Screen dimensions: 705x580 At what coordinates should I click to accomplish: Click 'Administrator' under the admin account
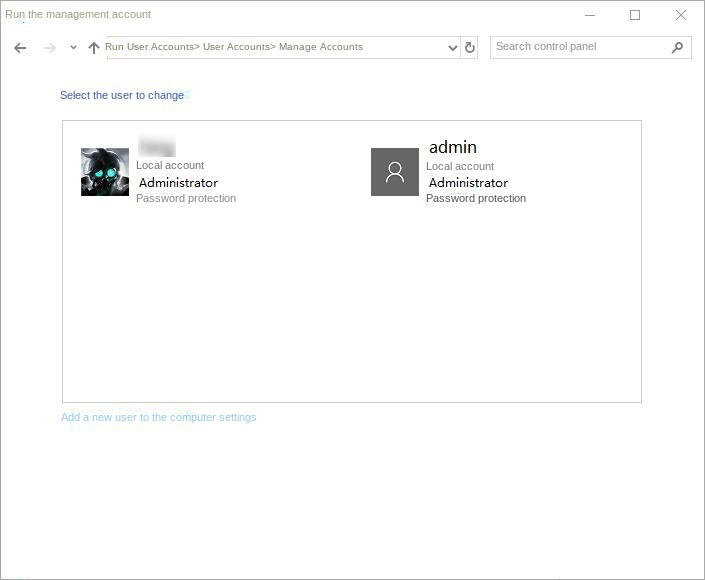click(469, 183)
